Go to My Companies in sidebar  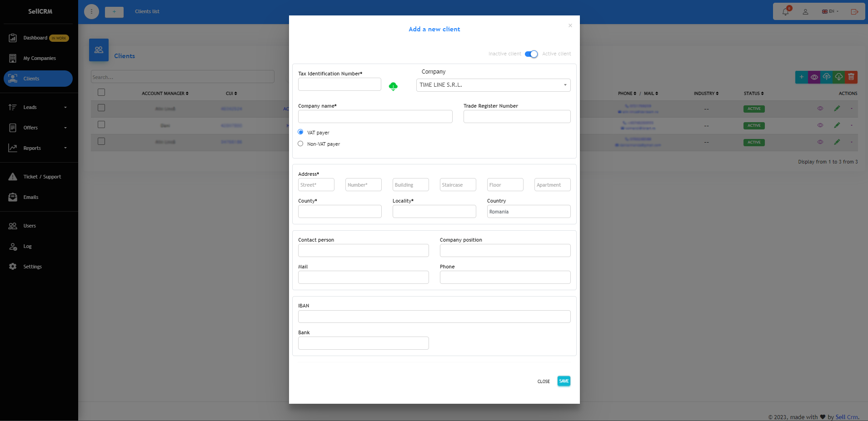click(x=39, y=58)
